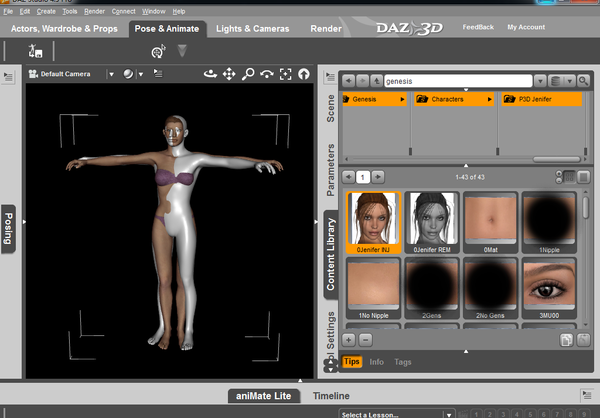Select the 3MU00 eye thumbnail
Image resolution: width=600 pixels, height=418 pixels.
point(549,288)
